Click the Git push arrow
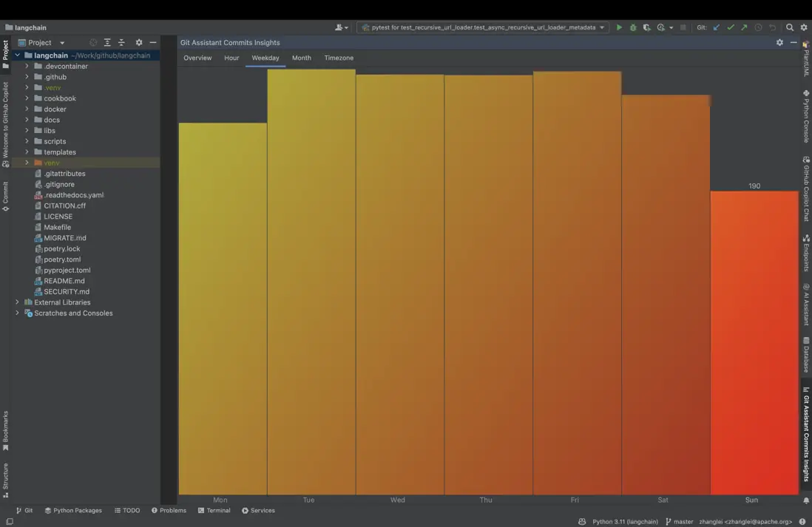 [744, 27]
